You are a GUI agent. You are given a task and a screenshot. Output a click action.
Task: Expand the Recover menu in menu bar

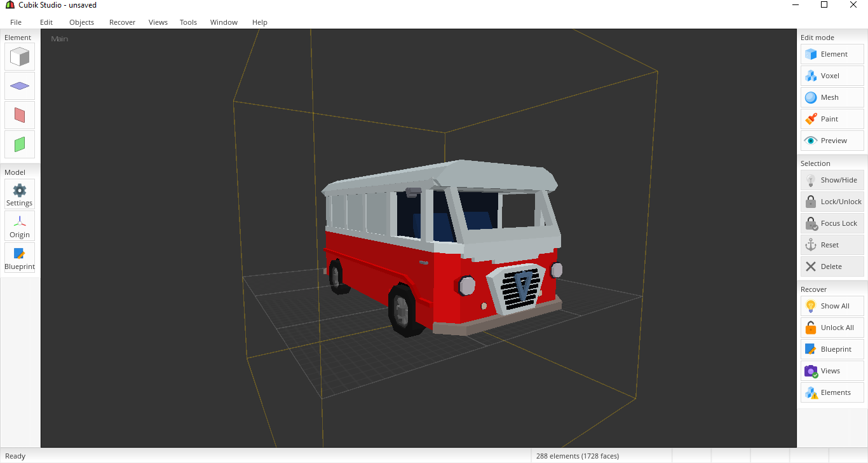[122, 22]
